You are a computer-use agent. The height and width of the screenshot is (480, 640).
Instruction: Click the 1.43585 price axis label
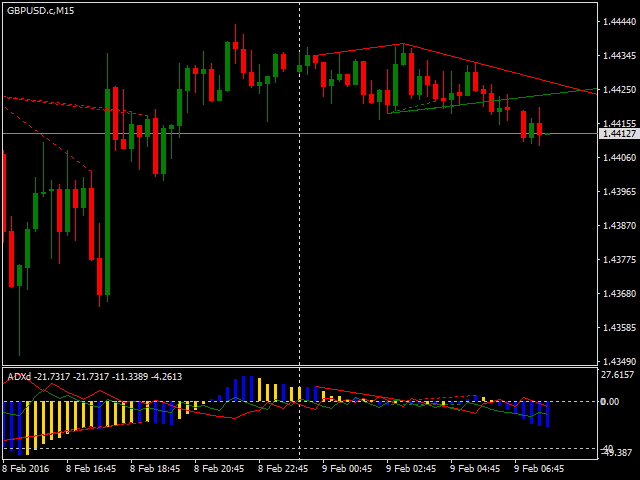619,327
